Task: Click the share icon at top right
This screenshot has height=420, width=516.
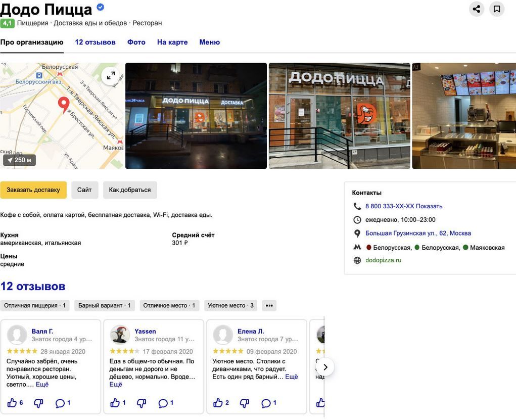Action: pyautogui.click(x=476, y=9)
